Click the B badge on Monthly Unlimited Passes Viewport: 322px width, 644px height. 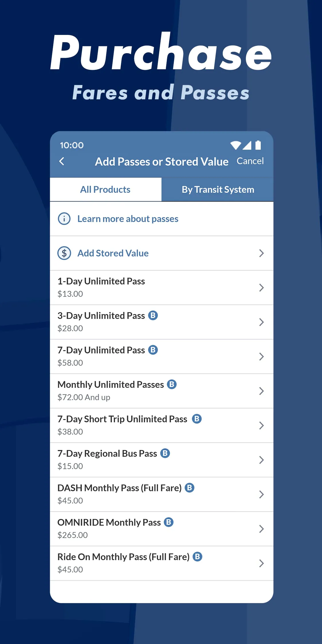coord(171,384)
